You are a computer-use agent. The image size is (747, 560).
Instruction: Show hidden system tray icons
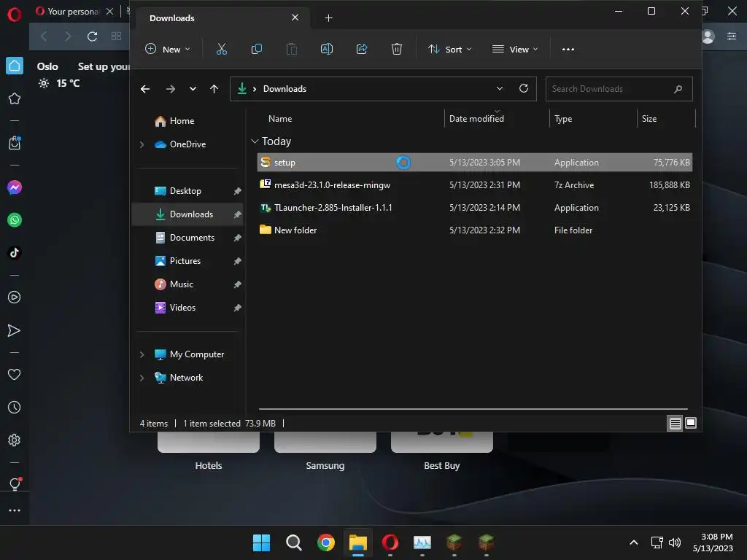coord(634,542)
